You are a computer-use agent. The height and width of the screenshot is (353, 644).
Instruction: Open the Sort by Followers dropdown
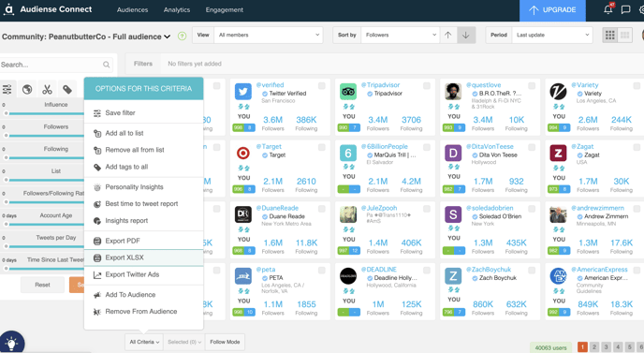click(x=400, y=35)
